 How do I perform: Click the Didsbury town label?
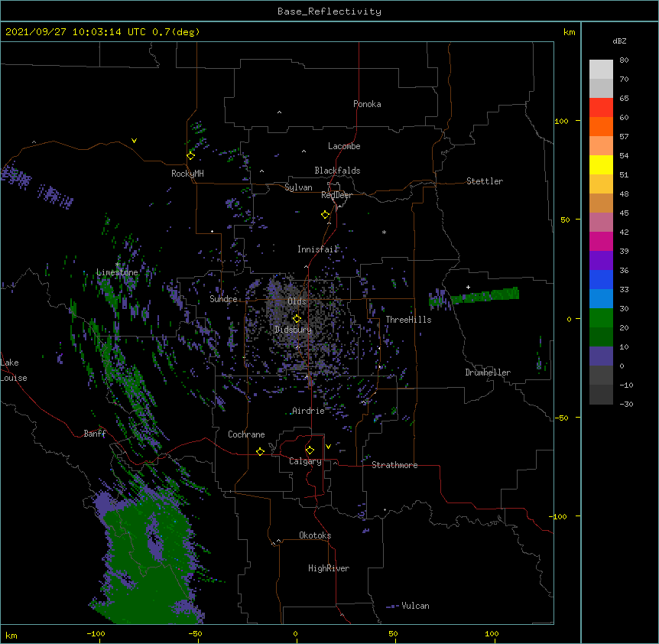(294, 330)
